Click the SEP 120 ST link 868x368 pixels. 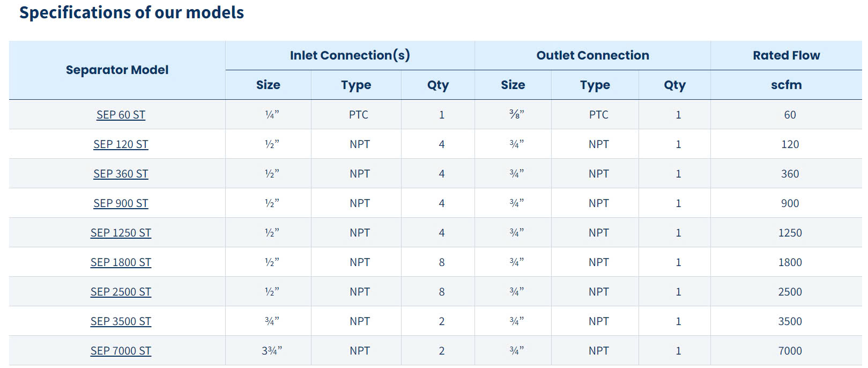coord(121,144)
